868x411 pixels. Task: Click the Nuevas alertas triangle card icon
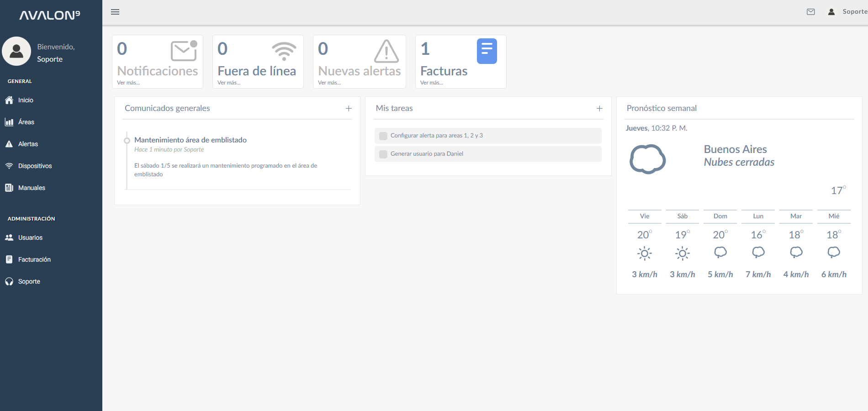(x=386, y=51)
